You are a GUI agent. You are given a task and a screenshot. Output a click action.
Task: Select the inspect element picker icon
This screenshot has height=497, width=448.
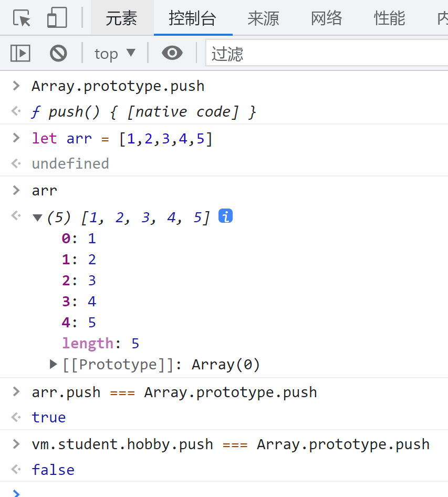[22, 18]
